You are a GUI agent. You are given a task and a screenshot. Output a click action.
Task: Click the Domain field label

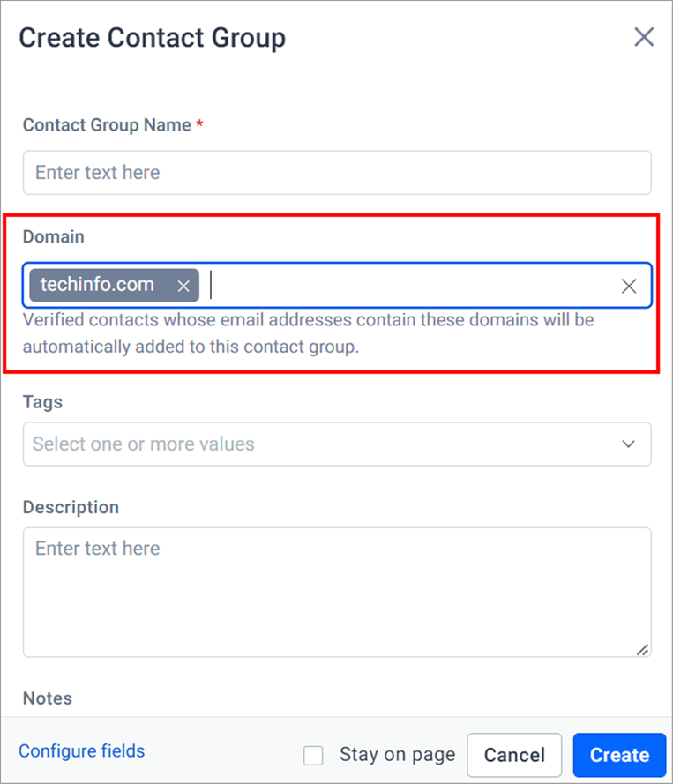point(54,236)
